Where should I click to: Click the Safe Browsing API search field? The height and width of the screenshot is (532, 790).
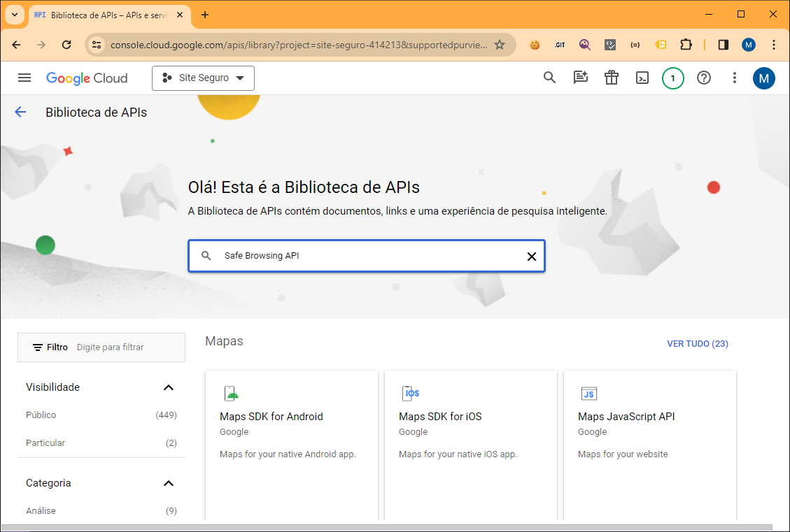click(367, 256)
